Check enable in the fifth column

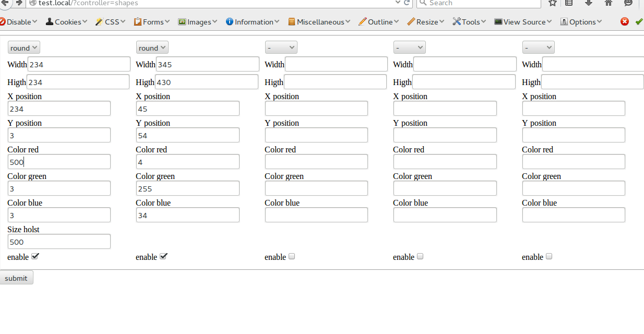point(549,256)
